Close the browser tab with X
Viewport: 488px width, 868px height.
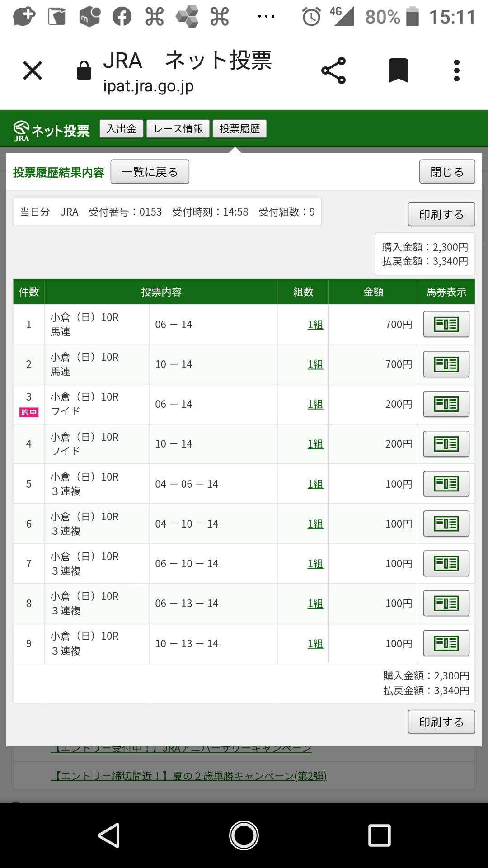[x=33, y=71]
